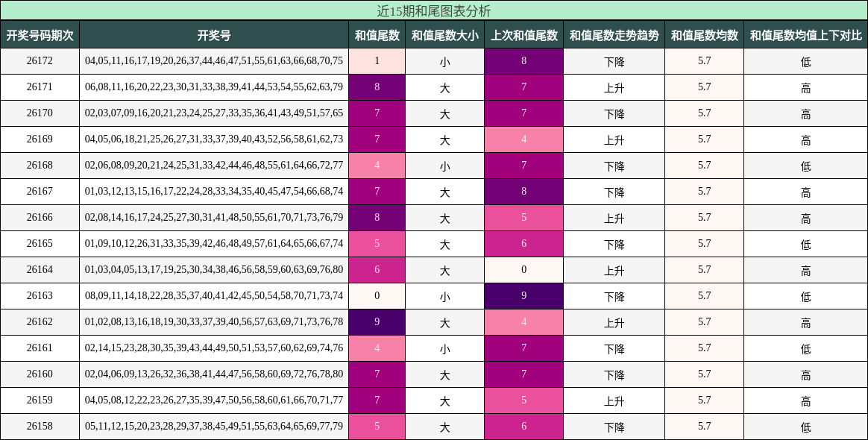Click the 低 comparison cell in row 26161
The image size is (868, 440).
(806, 348)
